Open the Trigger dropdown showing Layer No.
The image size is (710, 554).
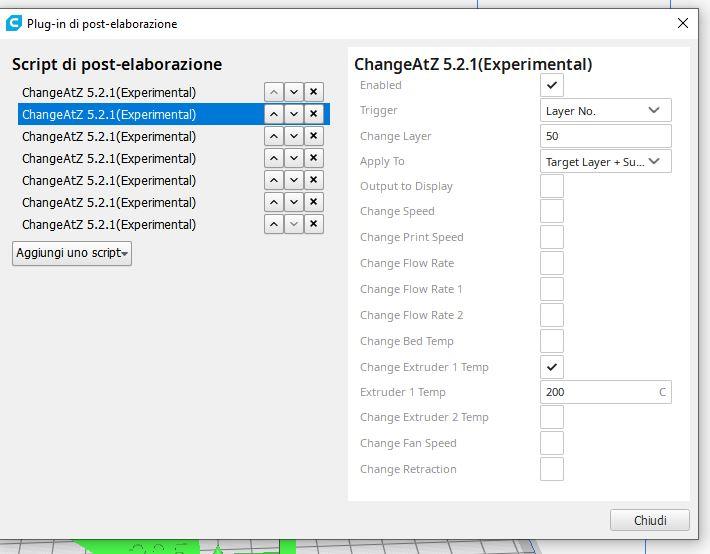606,110
